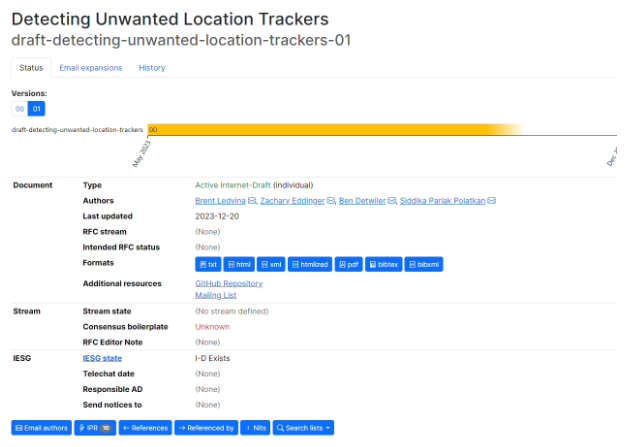
Task: Select version 00 of the draft
Action: coord(19,108)
